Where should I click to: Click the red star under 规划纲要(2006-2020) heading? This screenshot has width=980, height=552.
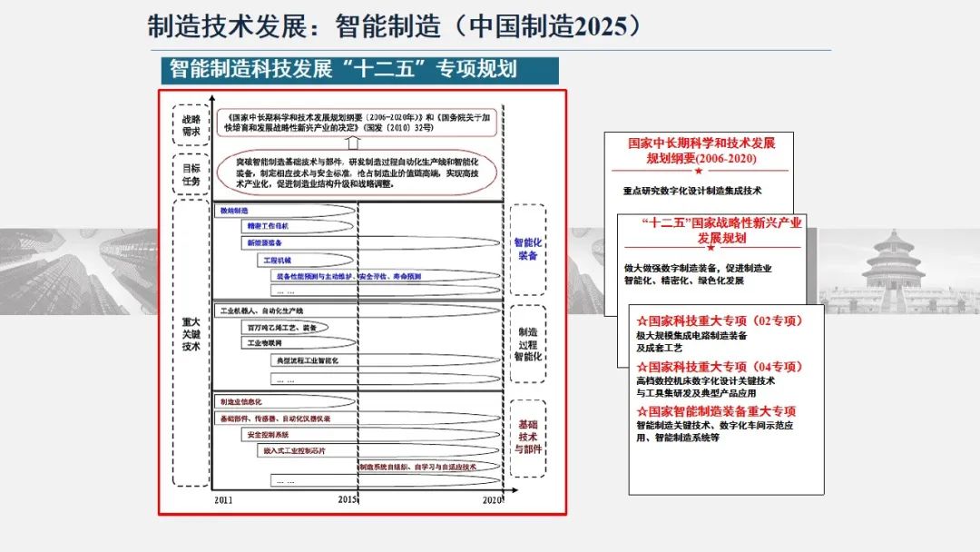point(698,171)
